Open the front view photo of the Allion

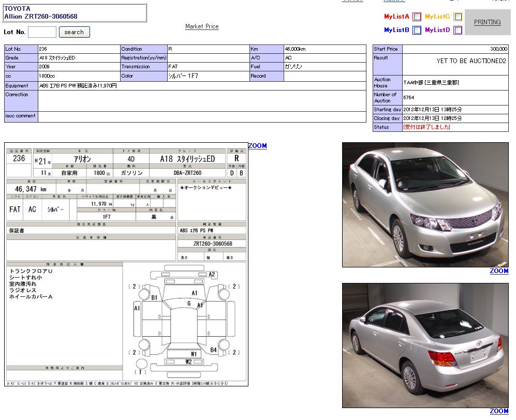(x=425, y=205)
